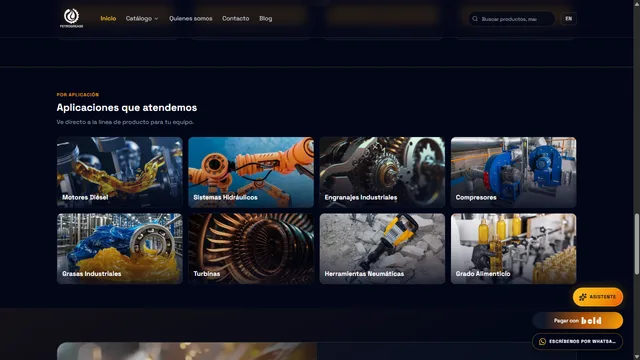Expand the Catálogo dropdown chevron

156,19
